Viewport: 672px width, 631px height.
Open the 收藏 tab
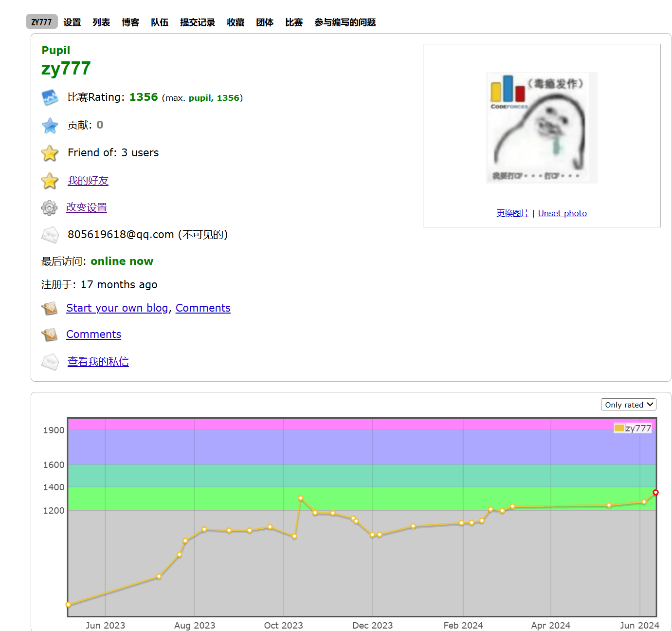(236, 22)
